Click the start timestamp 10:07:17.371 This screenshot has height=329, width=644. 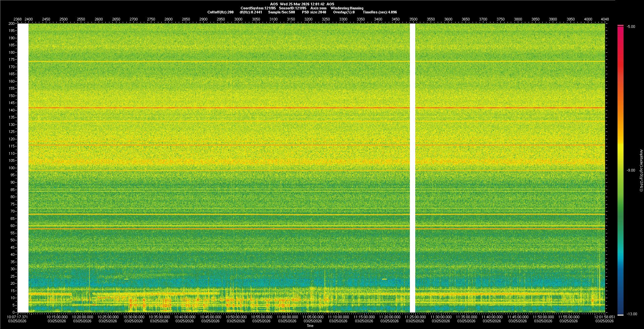pyautogui.click(x=18, y=317)
